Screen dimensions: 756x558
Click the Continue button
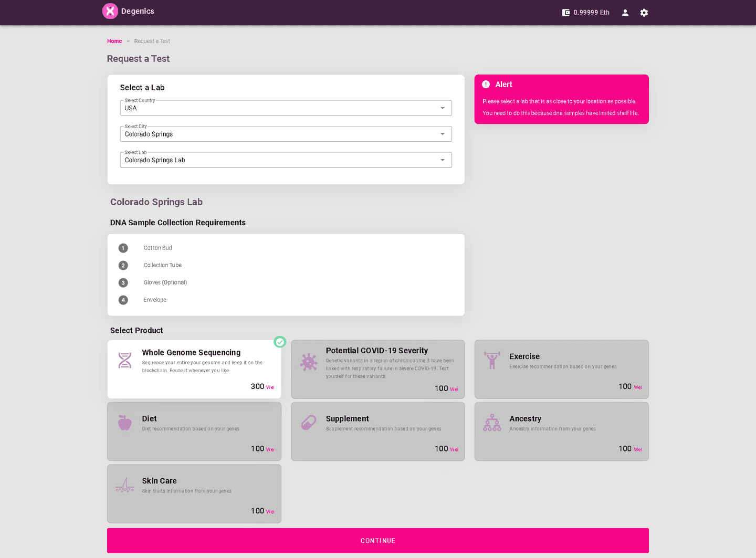point(378,541)
